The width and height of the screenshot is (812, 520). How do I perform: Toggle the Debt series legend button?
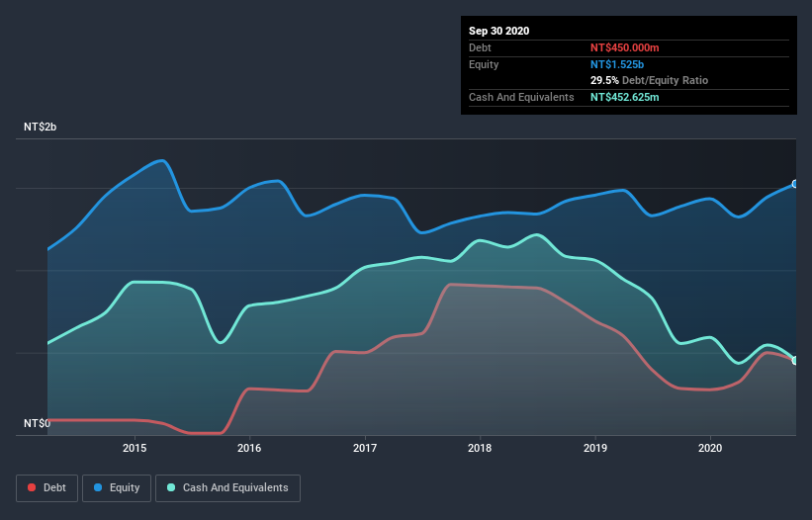pyautogui.click(x=46, y=488)
